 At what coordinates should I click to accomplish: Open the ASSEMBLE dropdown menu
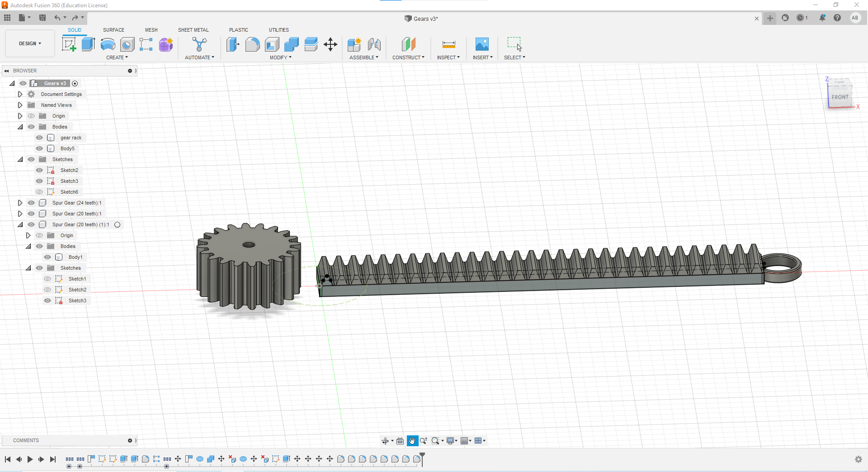364,57
